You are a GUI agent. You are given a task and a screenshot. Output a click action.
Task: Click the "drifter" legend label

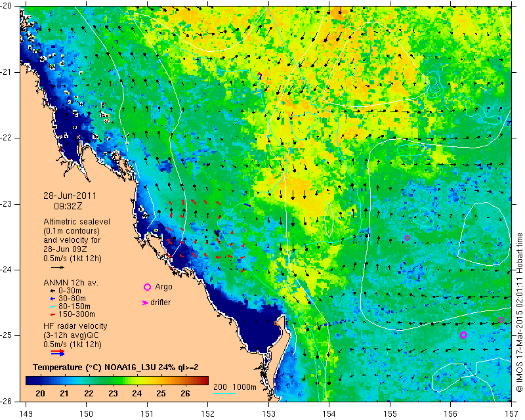click(x=160, y=303)
